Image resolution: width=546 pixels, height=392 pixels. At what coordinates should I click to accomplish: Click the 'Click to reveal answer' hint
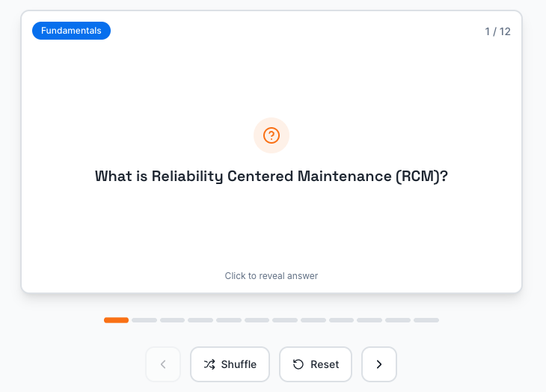(x=272, y=276)
